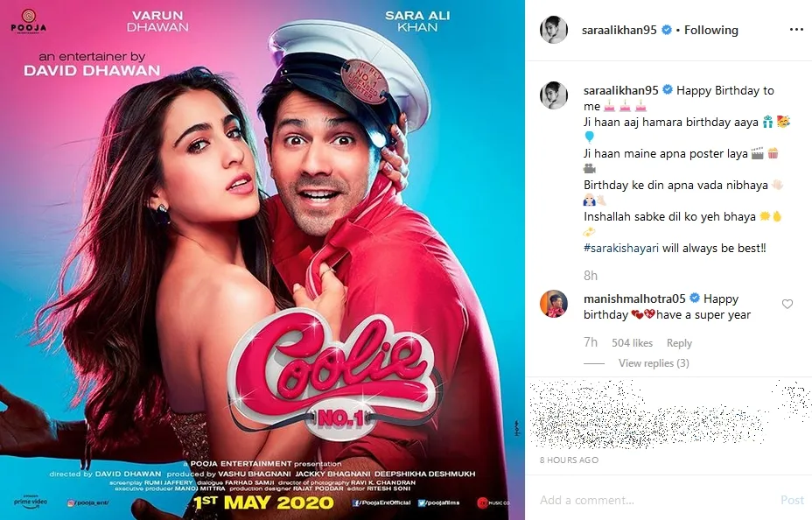Like manishmalhotra05's comment with heart icon
The height and width of the screenshot is (520, 812).
(x=787, y=304)
